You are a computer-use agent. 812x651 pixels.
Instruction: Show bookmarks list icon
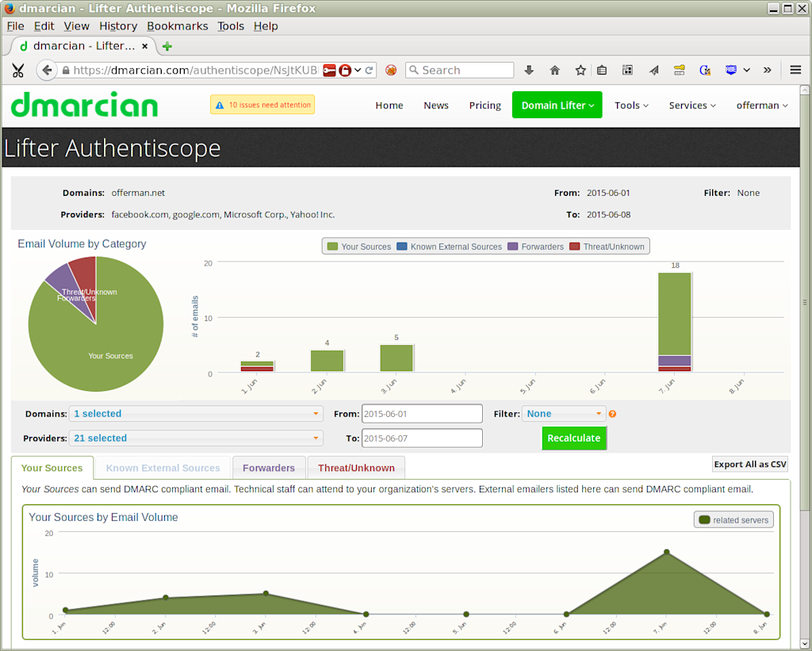pos(602,70)
